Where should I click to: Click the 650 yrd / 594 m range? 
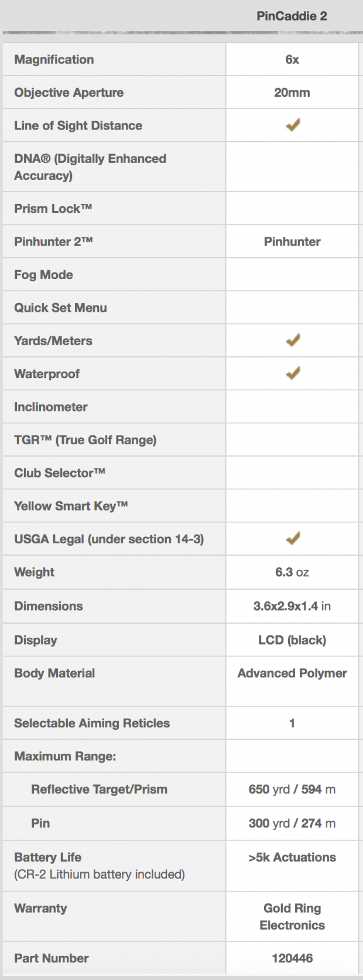pos(292,790)
